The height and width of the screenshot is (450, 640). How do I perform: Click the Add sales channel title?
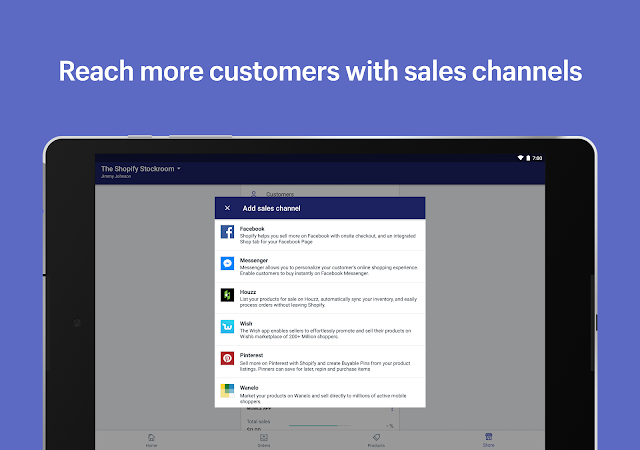pos(271,208)
